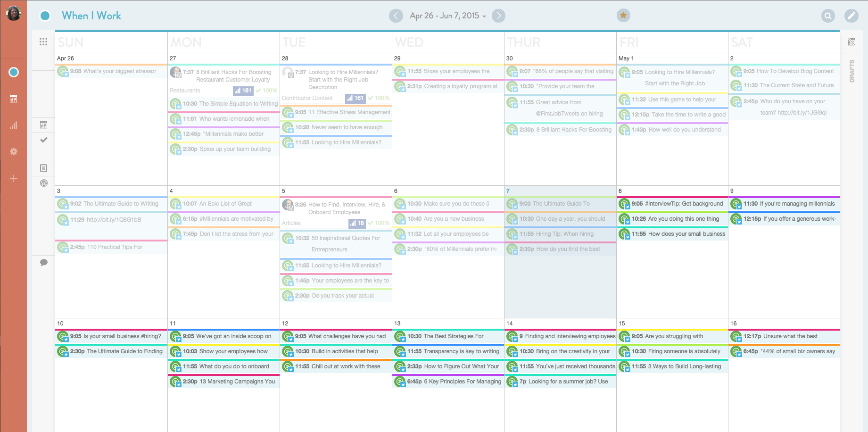Viewport: 868px width, 432px height.
Task: Open 10:40 Are you a new business post
Action: (x=448, y=219)
